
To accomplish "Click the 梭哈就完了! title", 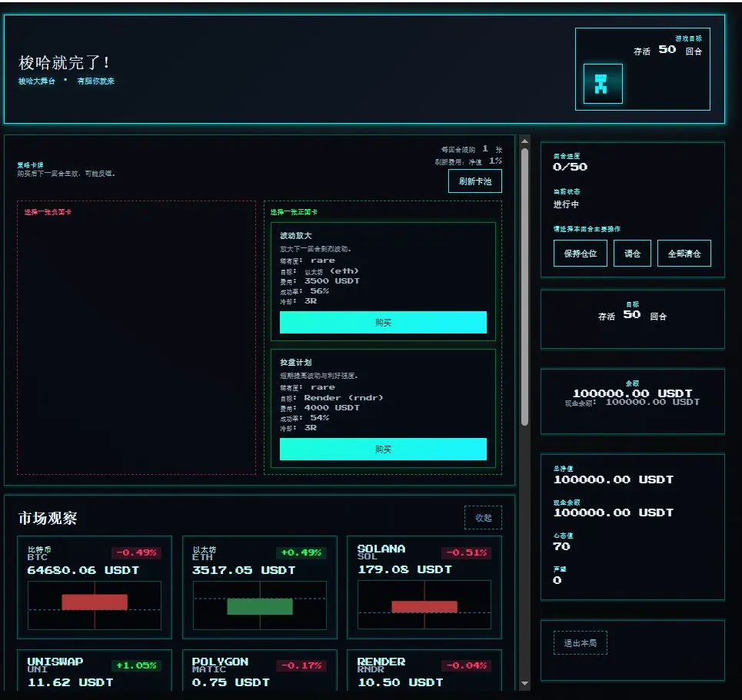I will click(63, 62).
